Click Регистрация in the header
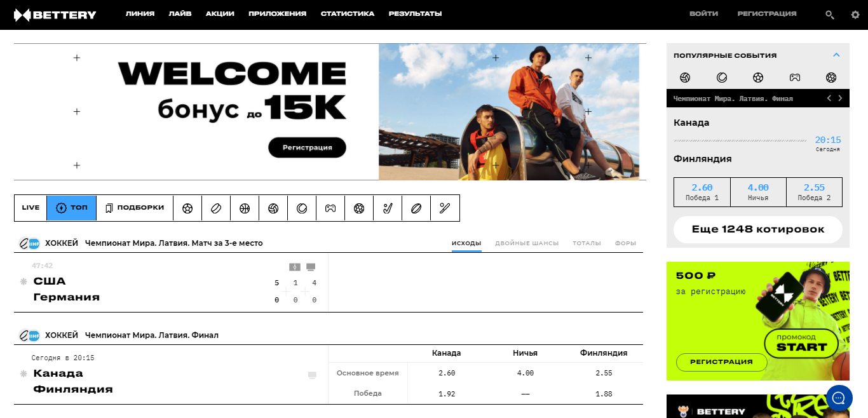 [767, 14]
